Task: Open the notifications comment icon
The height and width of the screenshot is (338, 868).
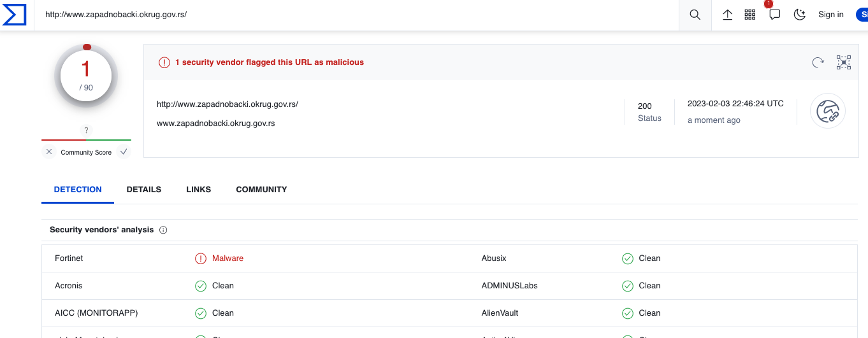Action: (x=775, y=15)
